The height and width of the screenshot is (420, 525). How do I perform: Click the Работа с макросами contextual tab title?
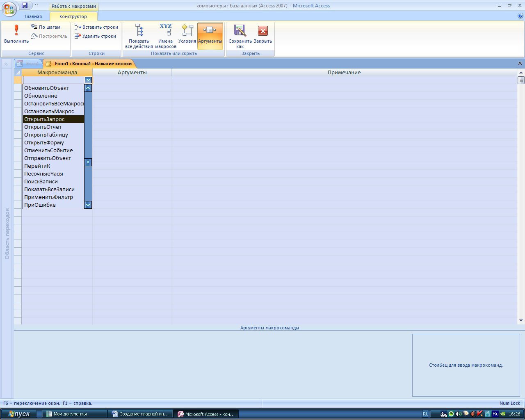(x=74, y=6)
